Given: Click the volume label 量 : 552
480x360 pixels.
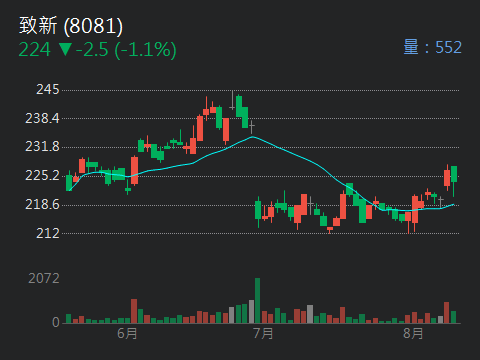Looking at the screenshot, I should pyautogui.click(x=433, y=47).
